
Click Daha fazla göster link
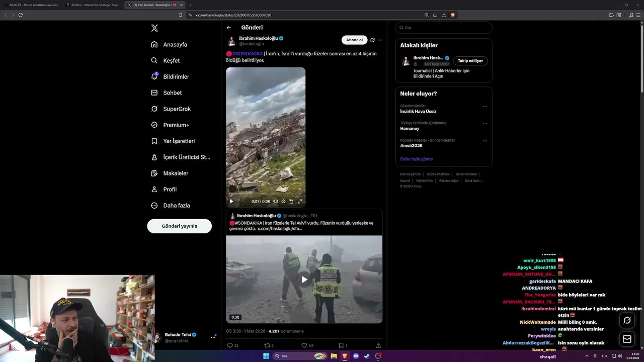pyautogui.click(x=417, y=159)
